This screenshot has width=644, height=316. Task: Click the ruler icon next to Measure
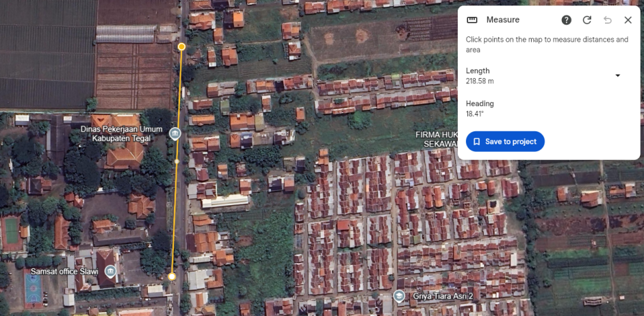tap(472, 20)
